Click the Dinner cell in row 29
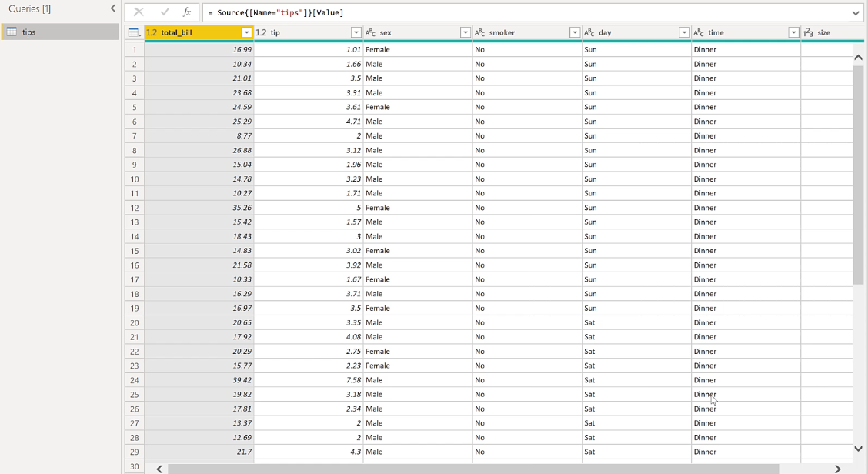 pos(746,452)
